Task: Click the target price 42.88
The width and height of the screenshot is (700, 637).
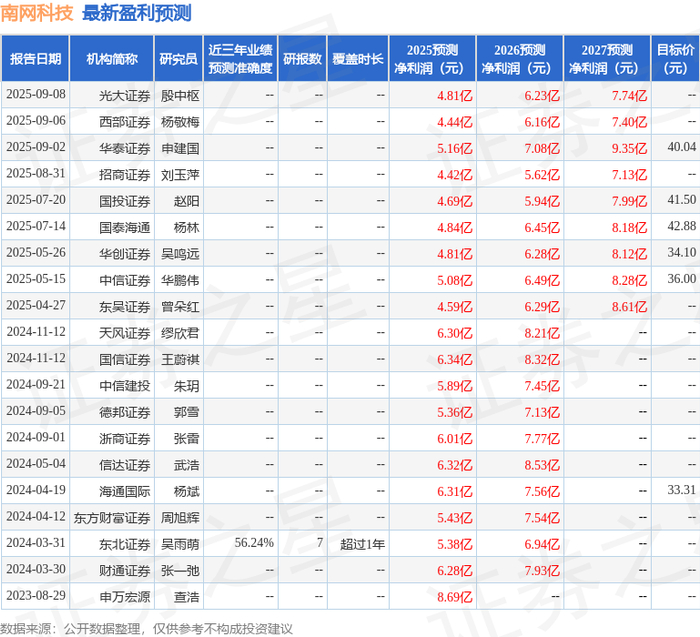Action: pos(682,226)
